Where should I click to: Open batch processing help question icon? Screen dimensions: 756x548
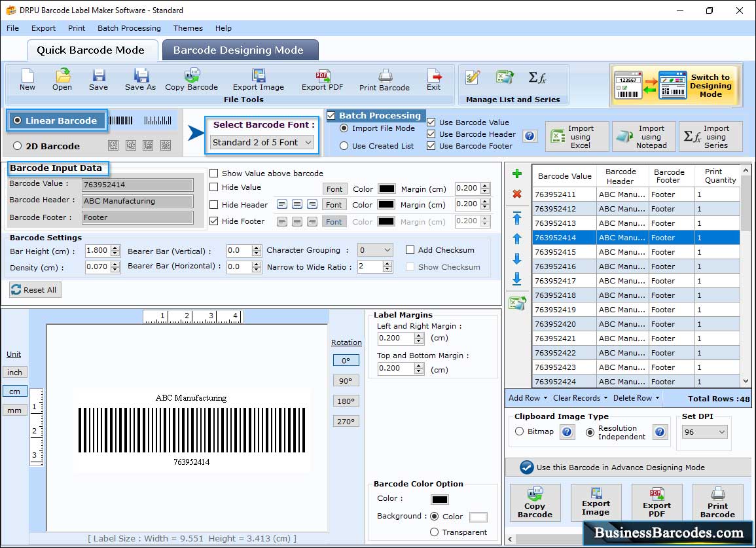click(530, 136)
